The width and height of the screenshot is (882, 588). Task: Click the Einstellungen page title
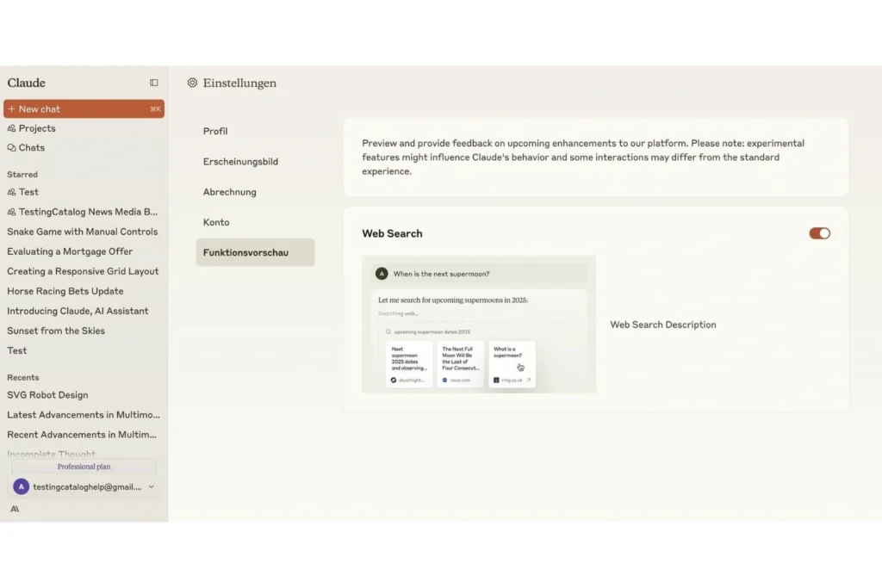click(x=239, y=83)
